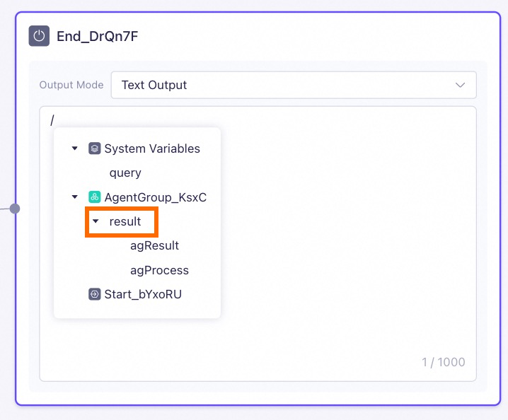This screenshot has height=420, width=508.
Task: Click the Start_bYxoRU node icon
Action: 94,294
